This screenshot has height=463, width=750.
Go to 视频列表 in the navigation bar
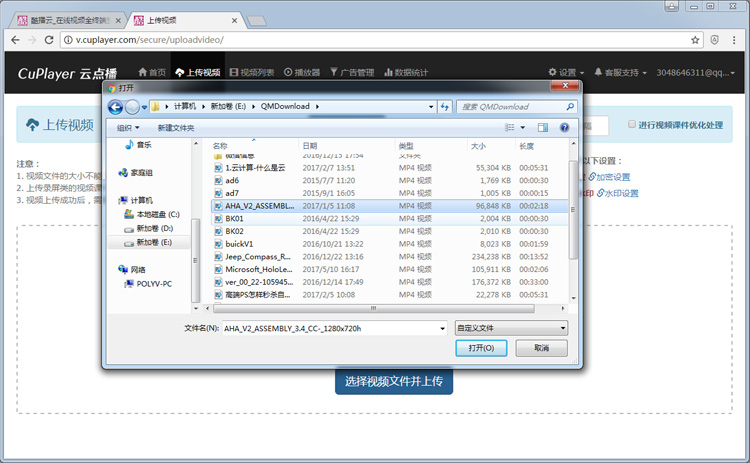coord(252,72)
